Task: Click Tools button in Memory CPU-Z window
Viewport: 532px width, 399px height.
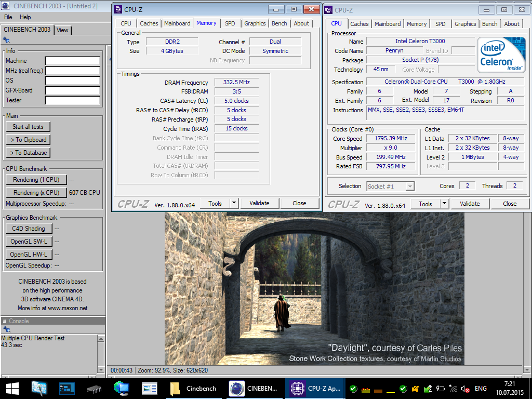Action: point(215,203)
